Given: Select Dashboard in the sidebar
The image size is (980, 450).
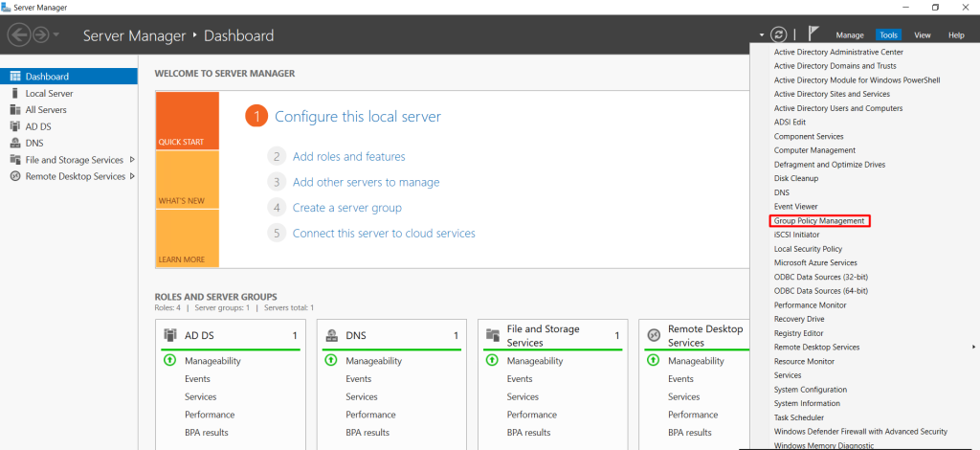Looking at the screenshot, I should (x=69, y=77).
